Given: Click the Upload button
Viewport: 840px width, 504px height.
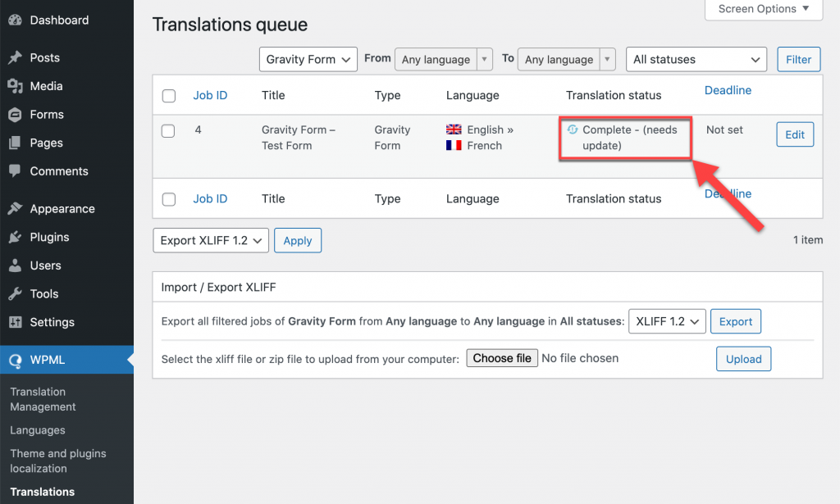Looking at the screenshot, I should (x=743, y=359).
